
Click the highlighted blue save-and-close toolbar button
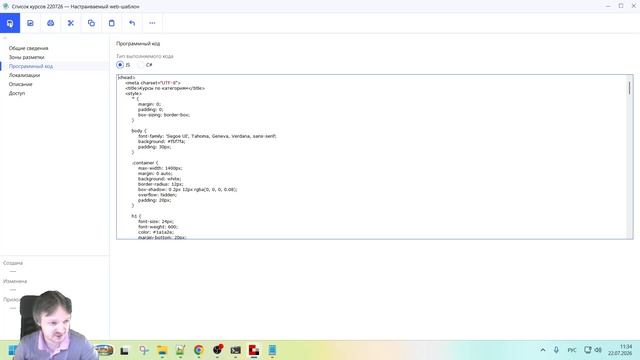coord(10,23)
